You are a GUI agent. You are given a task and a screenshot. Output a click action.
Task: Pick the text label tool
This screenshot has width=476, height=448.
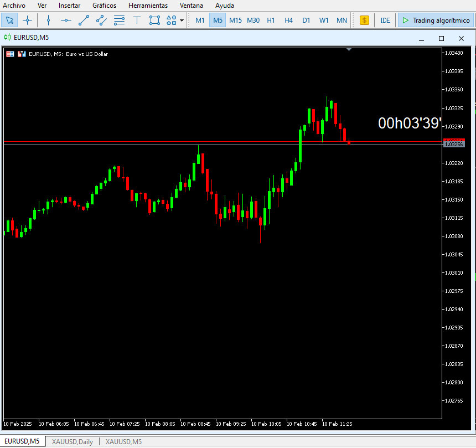click(137, 20)
